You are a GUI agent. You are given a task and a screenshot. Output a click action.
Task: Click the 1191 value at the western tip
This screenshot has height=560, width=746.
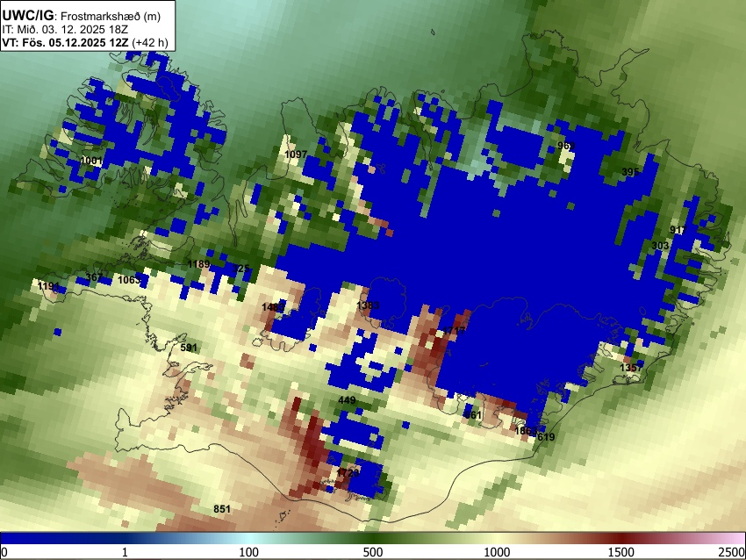48,286
